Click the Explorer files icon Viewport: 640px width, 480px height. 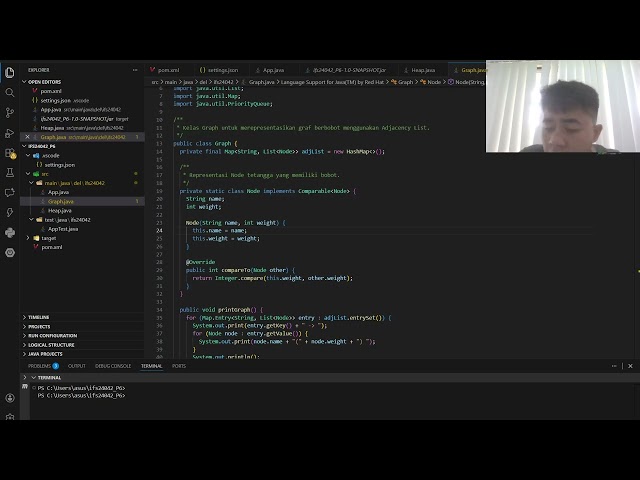[x=10, y=72]
